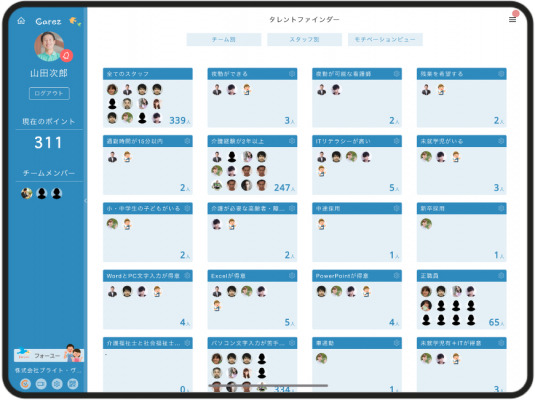Click the sidebar footer settings gear icon
This screenshot has width=535, height=400.
tap(57, 384)
